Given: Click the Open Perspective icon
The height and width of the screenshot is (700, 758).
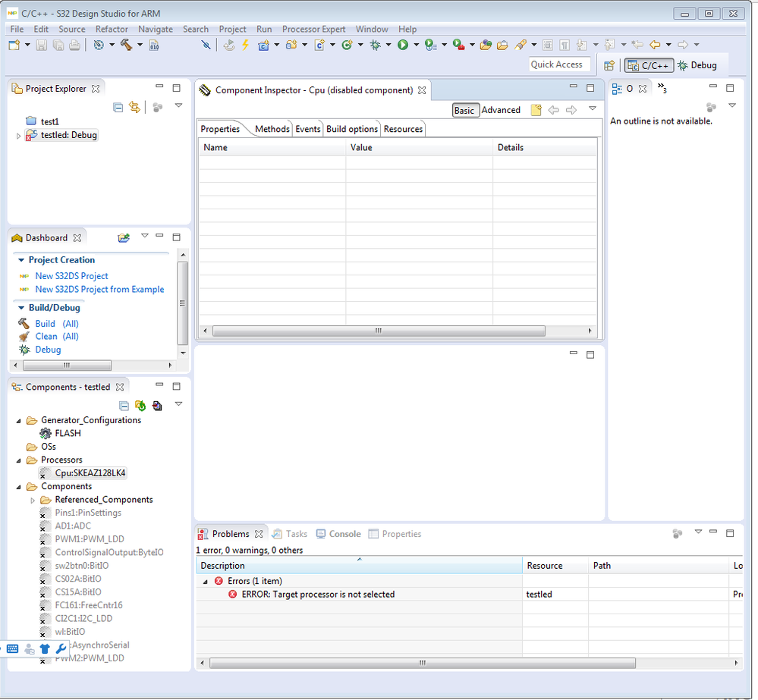Looking at the screenshot, I should pyautogui.click(x=609, y=65).
